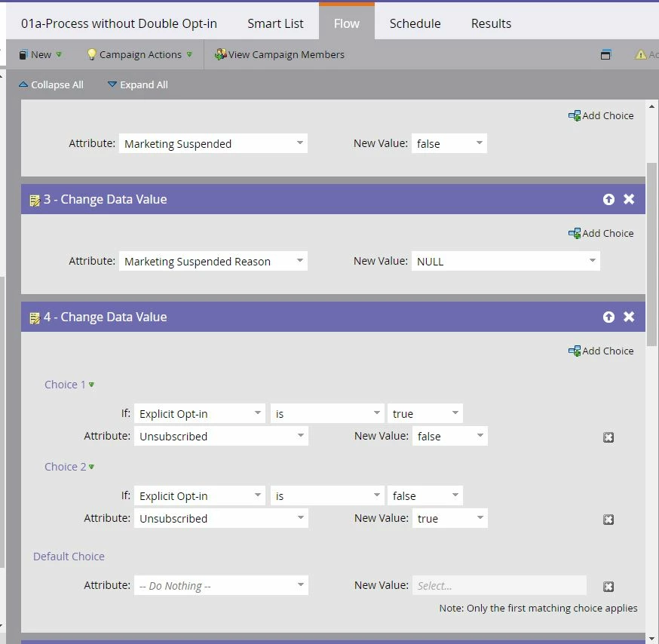Image resolution: width=659 pixels, height=644 pixels.
Task: Click the lightbulb Campaign Actions icon
Action: point(91,54)
